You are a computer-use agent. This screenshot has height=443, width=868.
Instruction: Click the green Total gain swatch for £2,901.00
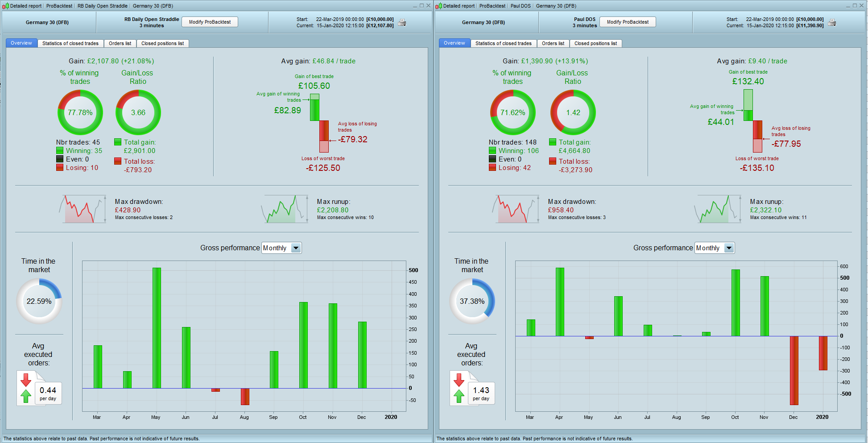coord(118,142)
